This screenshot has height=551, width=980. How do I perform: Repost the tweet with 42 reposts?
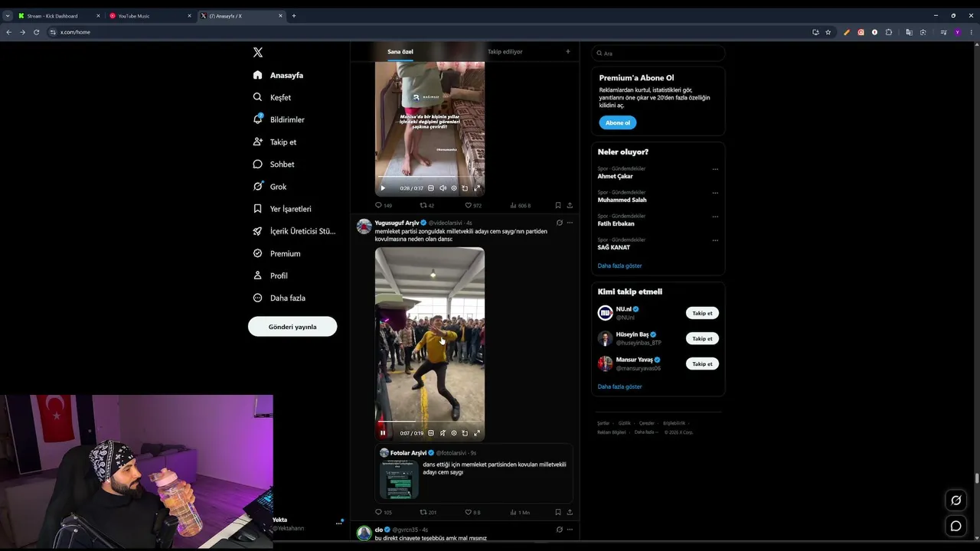[427, 205]
